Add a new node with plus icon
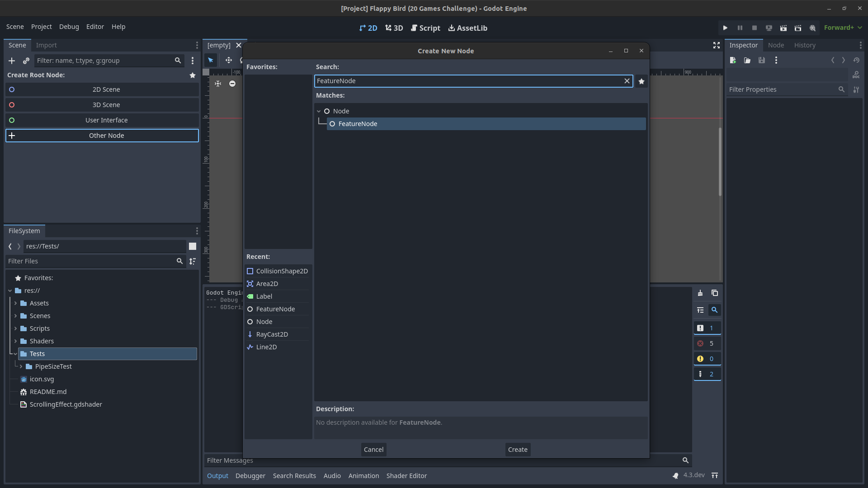 [x=12, y=61]
